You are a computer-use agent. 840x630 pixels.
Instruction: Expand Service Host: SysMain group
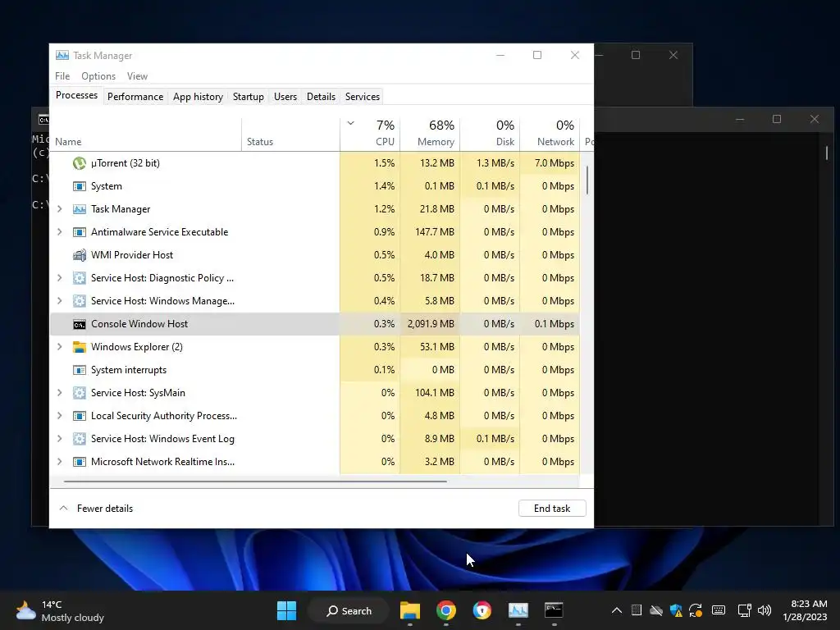pos(59,393)
